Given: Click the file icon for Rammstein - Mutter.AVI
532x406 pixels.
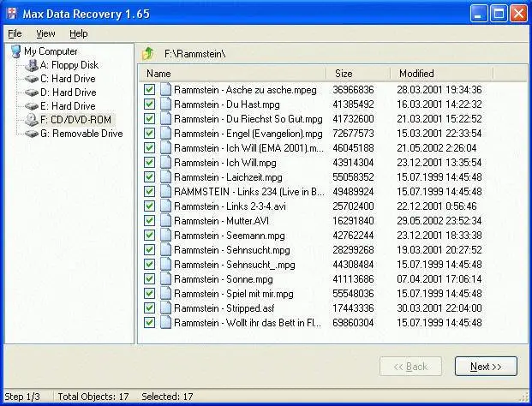Looking at the screenshot, I should point(165,220).
